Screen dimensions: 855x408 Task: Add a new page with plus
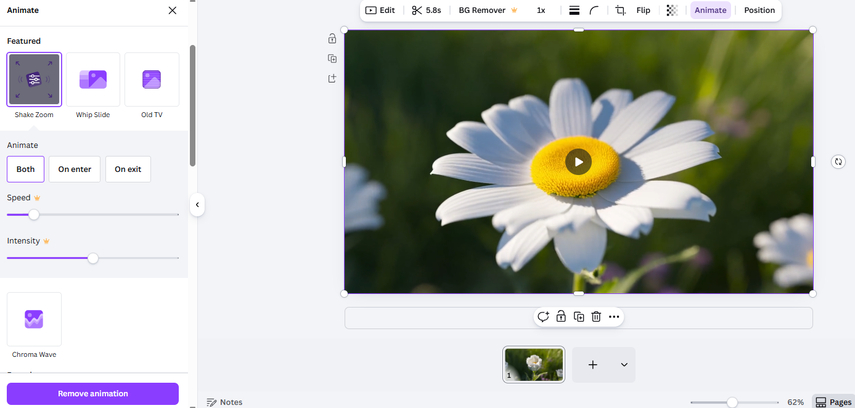pos(593,365)
